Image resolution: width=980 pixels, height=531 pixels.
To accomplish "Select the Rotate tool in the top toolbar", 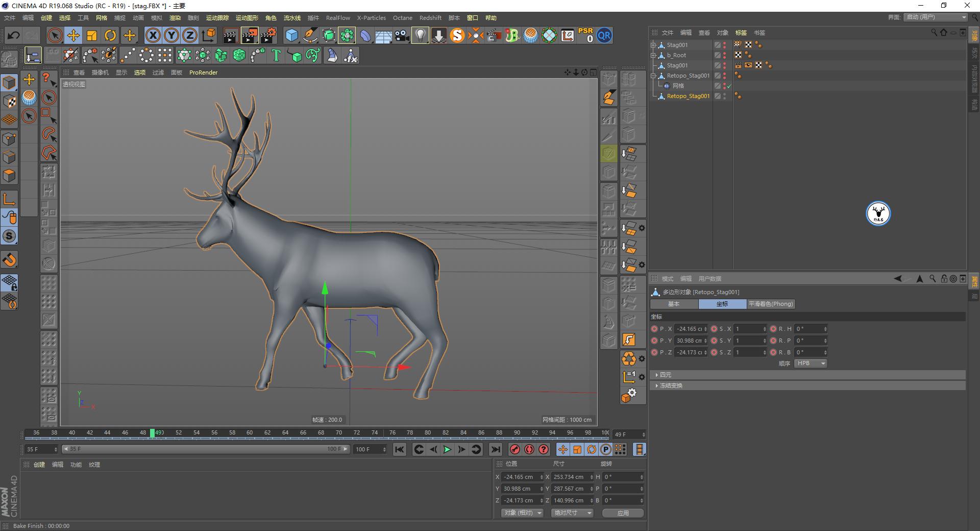I will [110, 35].
